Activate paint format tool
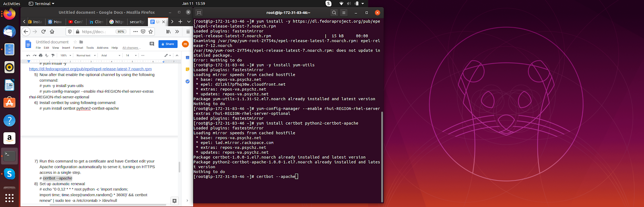This screenshot has width=644, height=207. coord(53,55)
